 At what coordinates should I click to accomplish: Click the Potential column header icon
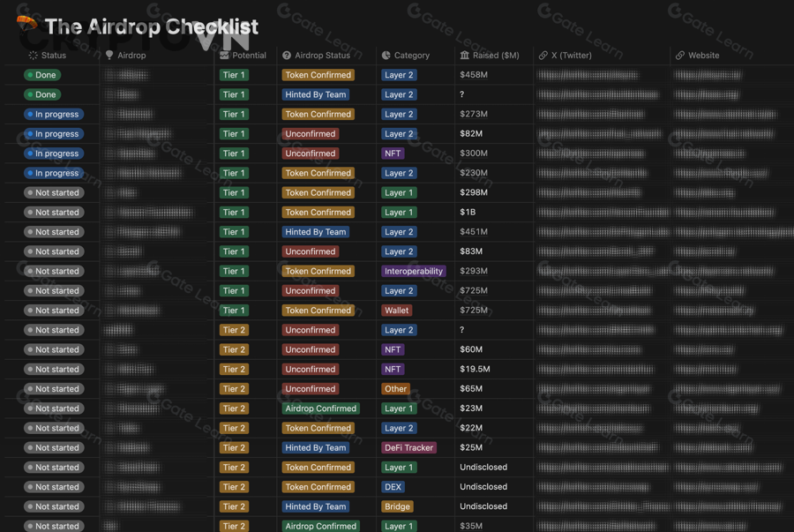224,56
